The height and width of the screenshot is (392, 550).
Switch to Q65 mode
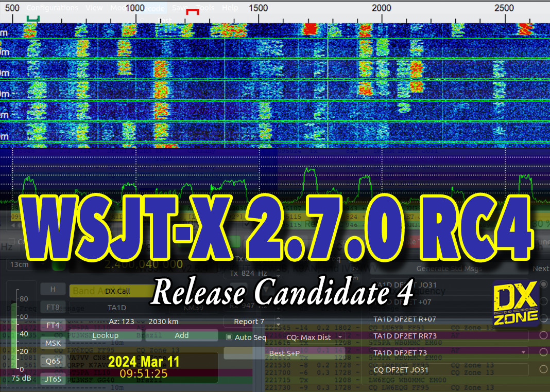click(53, 361)
